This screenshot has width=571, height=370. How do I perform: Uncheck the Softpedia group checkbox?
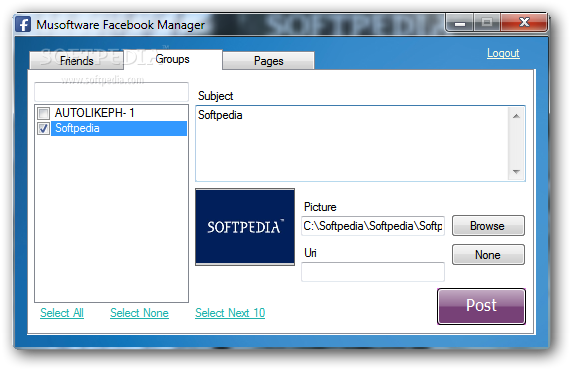(x=43, y=128)
